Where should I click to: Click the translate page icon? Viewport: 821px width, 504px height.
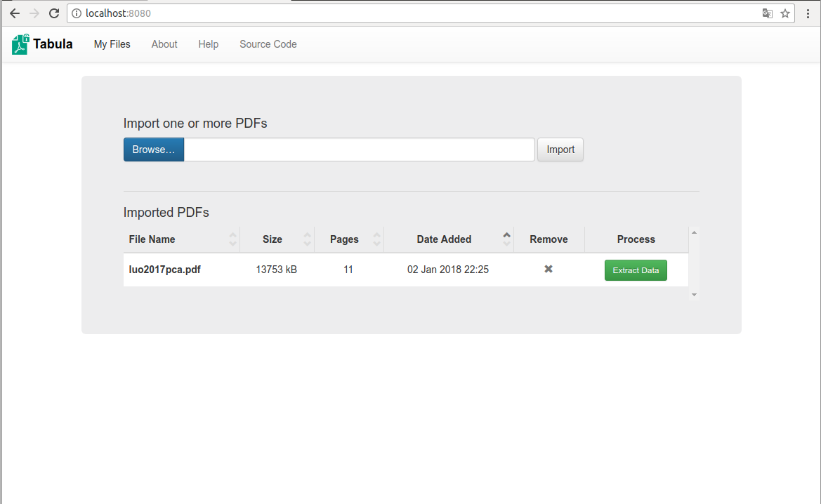[x=767, y=13]
